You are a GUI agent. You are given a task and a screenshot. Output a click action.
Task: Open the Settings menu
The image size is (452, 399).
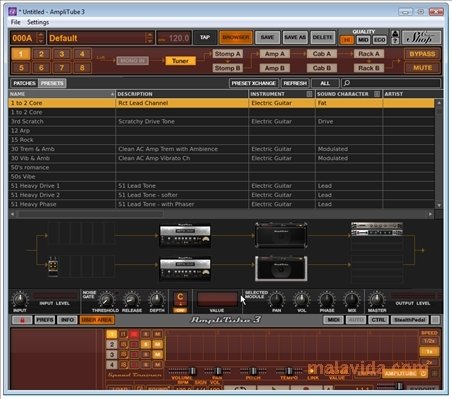[x=38, y=22]
